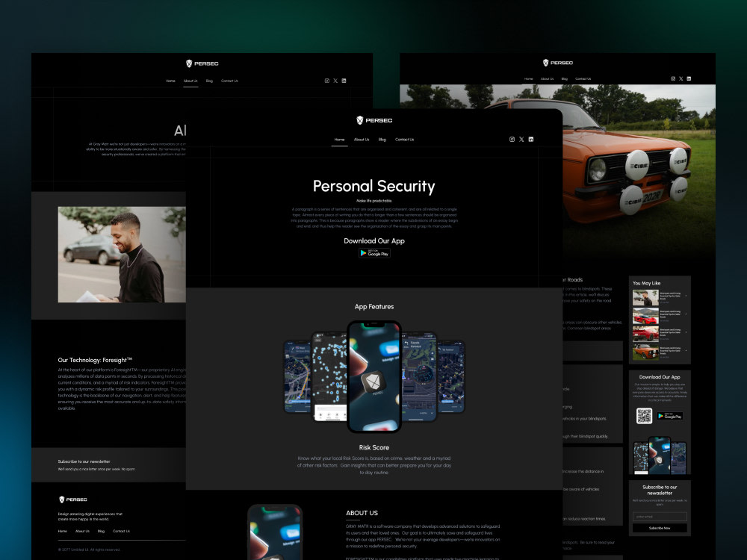Select About Us on center page nav
The height and width of the screenshot is (560, 747).
point(362,140)
